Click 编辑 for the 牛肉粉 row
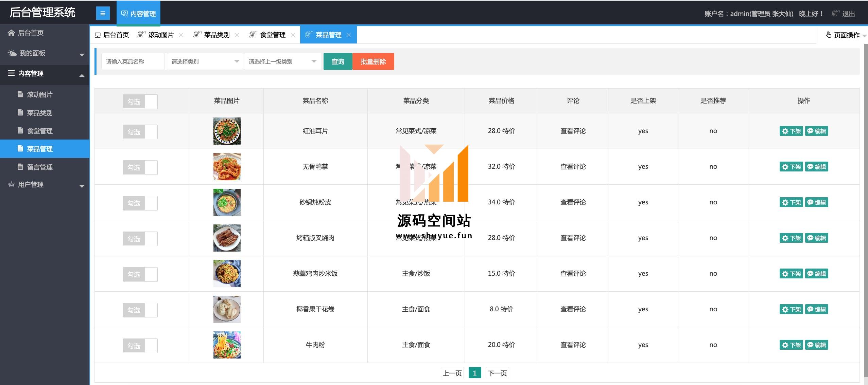This screenshot has width=868, height=385. pos(817,345)
